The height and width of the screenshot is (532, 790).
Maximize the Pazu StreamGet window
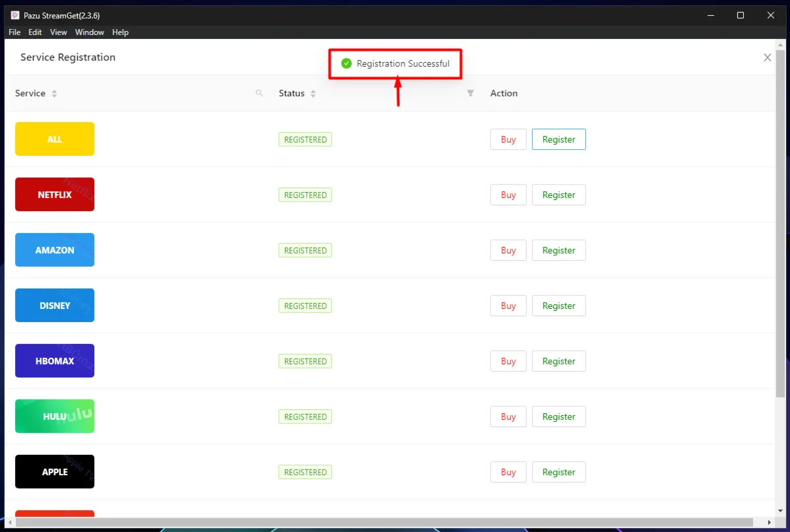click(741, 15)
